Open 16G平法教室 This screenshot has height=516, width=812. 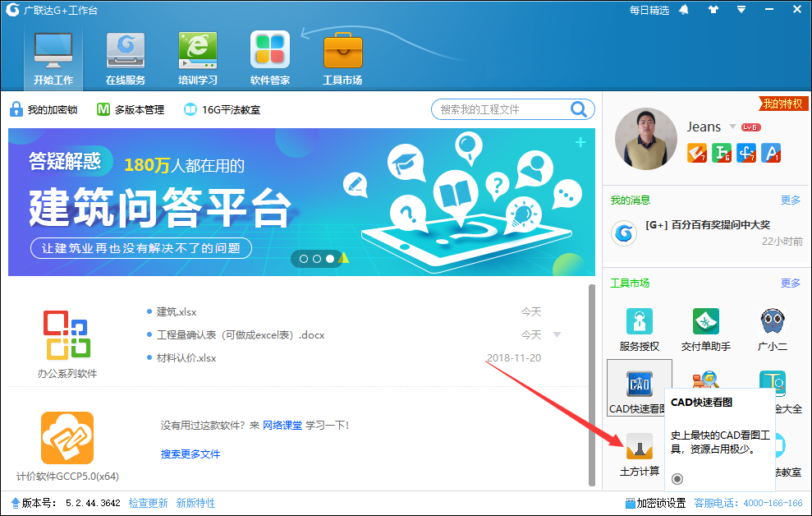(222, 109)
